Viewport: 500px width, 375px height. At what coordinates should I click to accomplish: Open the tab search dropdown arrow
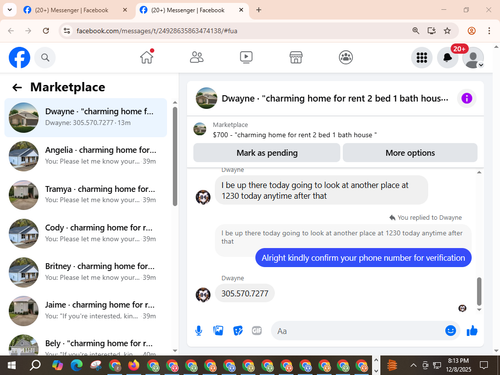10,10
